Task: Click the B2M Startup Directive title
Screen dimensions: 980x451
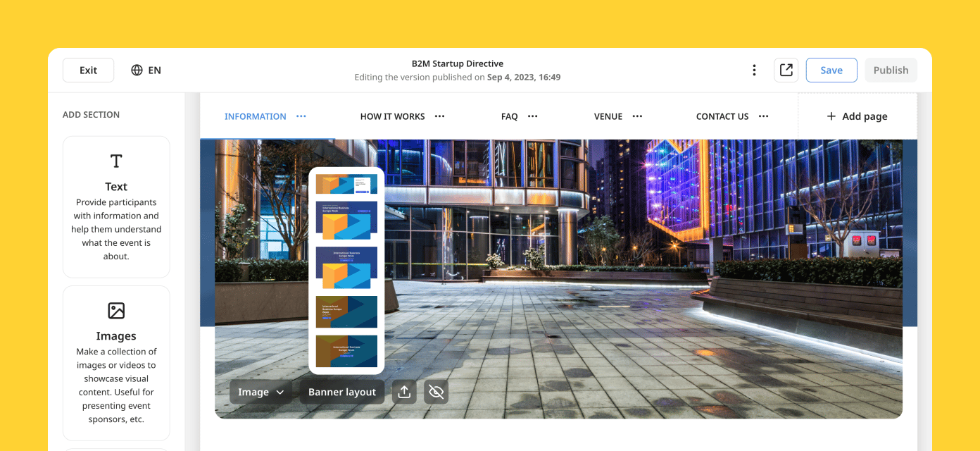Action: (458, 63)
